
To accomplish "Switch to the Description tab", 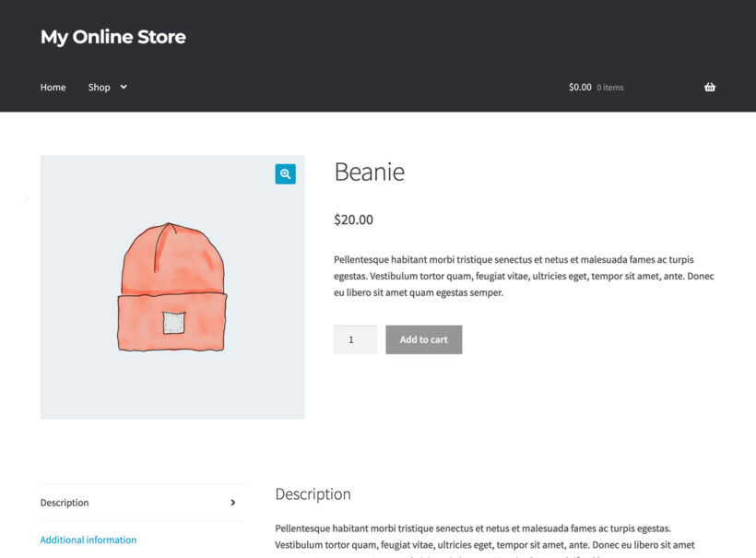I will (x=65, y=503).
